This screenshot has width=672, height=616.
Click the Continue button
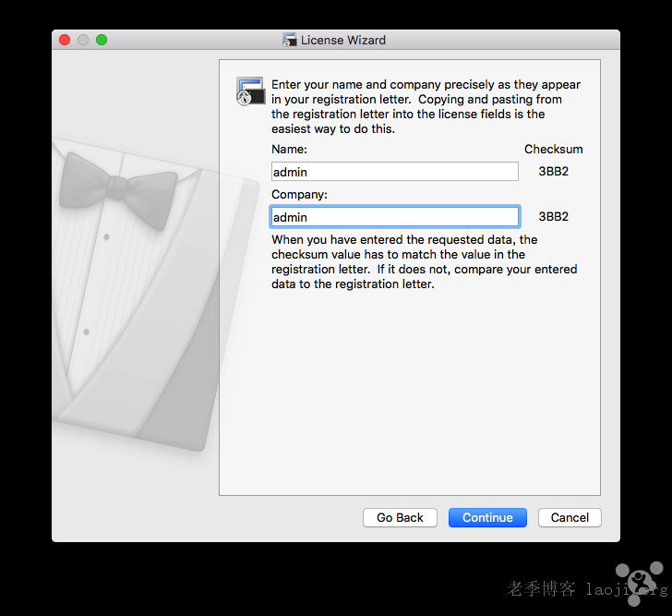[x=487, y=517]
